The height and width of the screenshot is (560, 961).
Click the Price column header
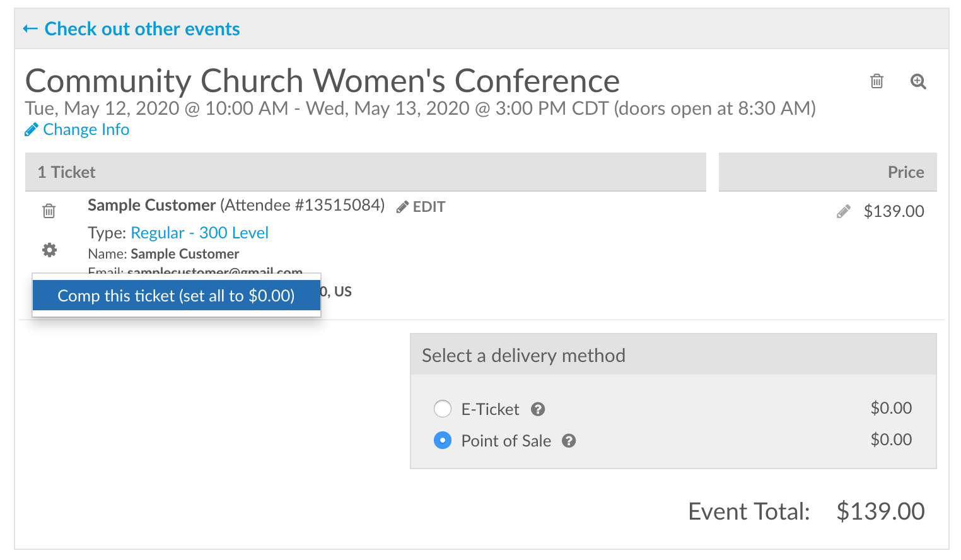(906, 172)
